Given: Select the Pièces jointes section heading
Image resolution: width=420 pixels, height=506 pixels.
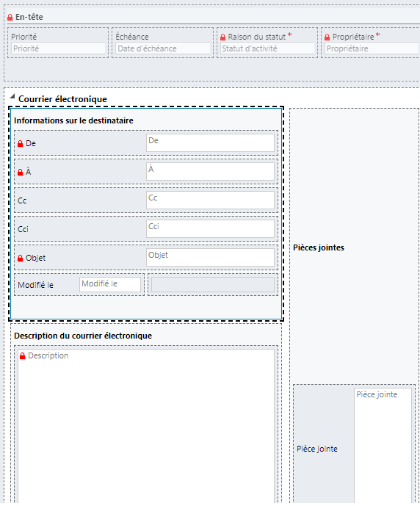Looking at the screenshot, I should pyautogui.click(x=319, y=247).
